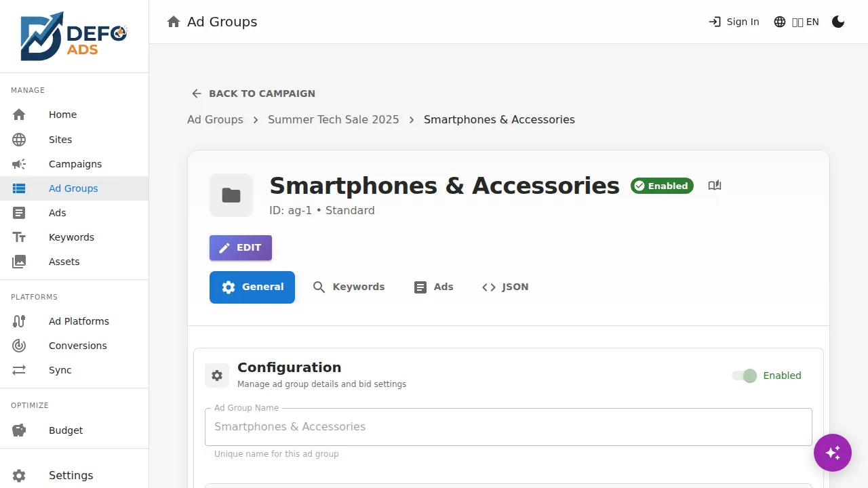Open Ads from the sidebar

coord(74,213)
